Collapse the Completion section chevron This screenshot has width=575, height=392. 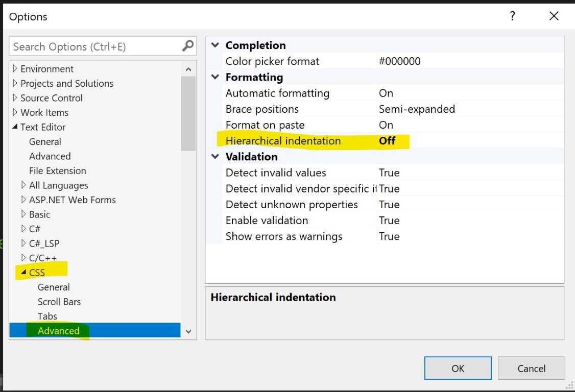[x=215, y=45]
